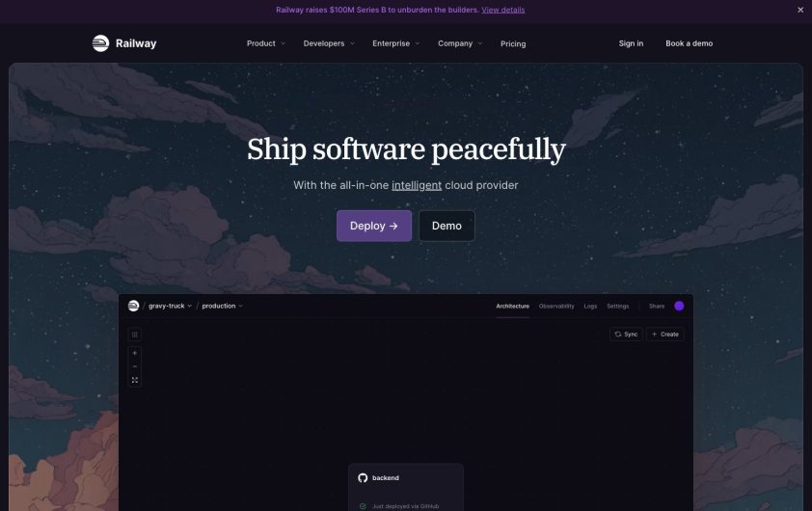Expand the Product navigation dropdown
Viewport: 812px width, 511px height.
pos(265,43)
